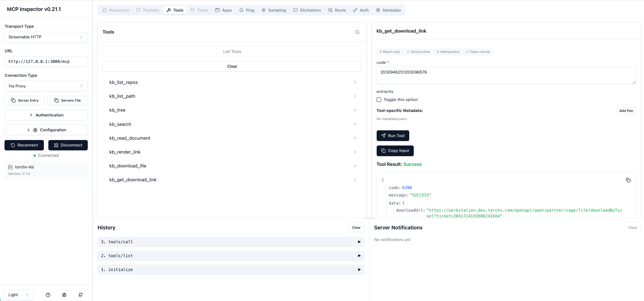Click the Server Entry copy button
This screenshot has height=301, width=644.
25,100
